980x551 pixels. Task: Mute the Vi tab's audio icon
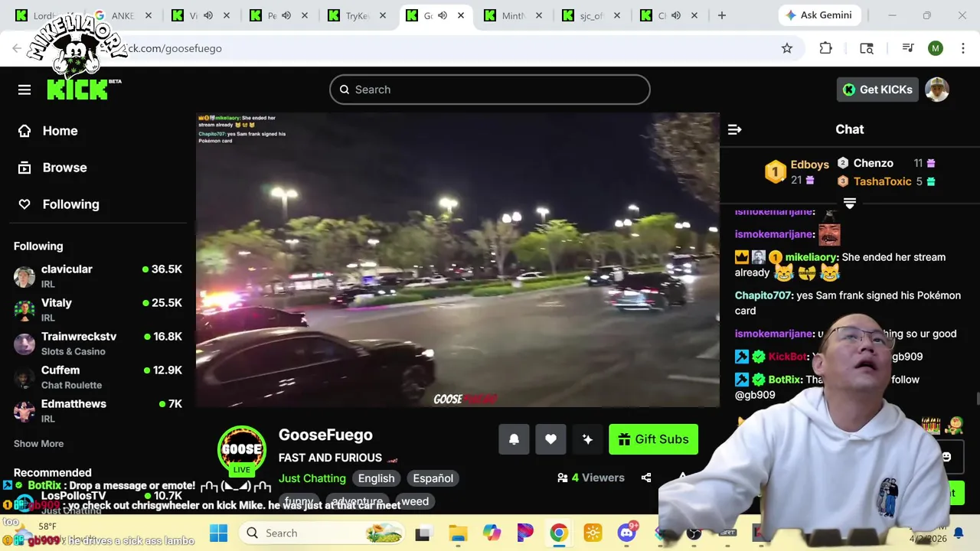coord(207,15)
